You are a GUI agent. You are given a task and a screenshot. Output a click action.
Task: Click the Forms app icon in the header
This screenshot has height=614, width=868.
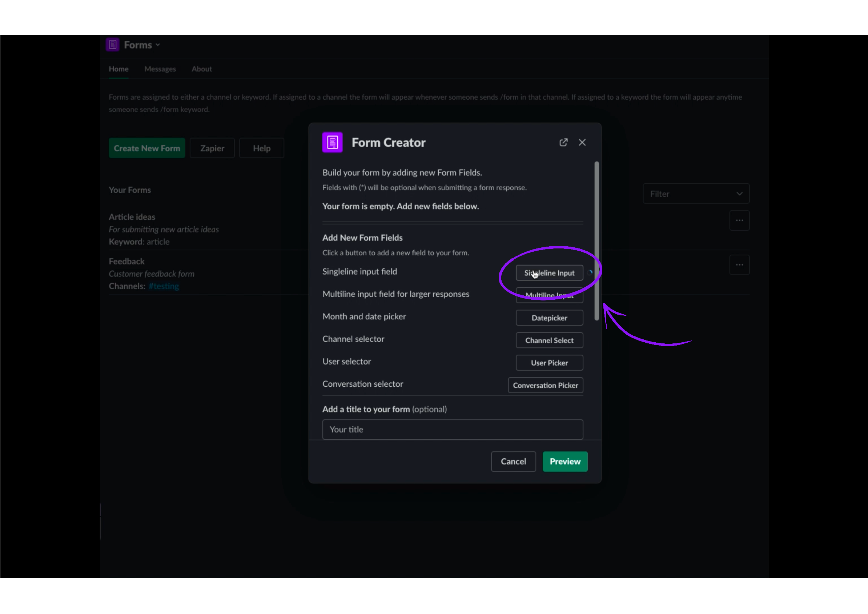pos(112,44)
